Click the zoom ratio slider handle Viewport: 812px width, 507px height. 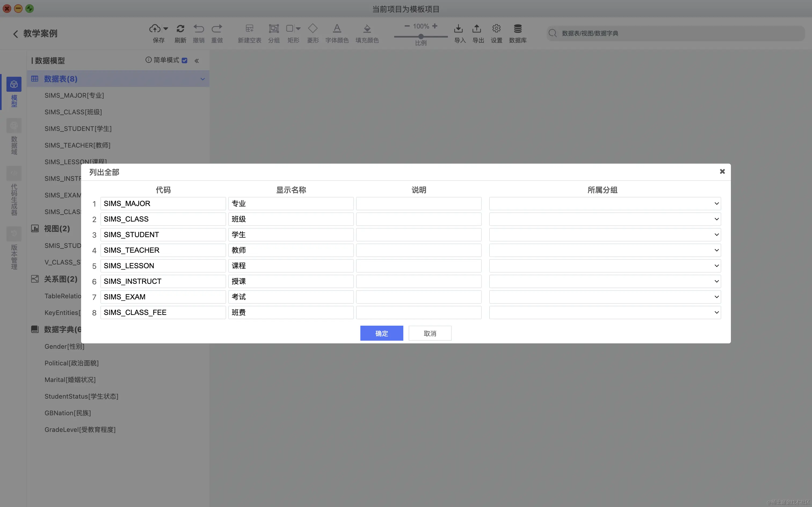[x=421, y=36]
